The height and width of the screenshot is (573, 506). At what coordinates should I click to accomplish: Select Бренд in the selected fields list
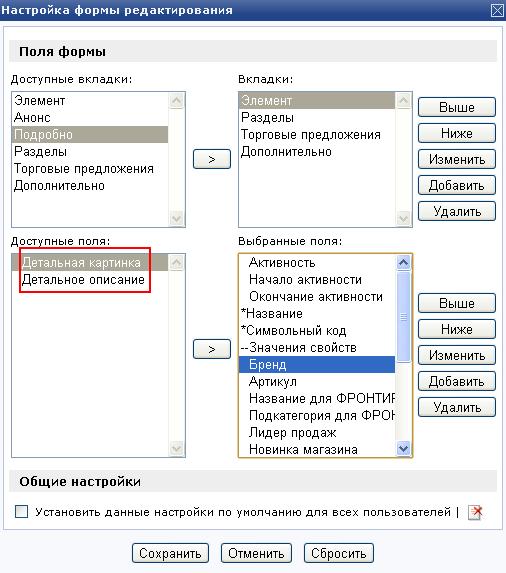click(317, 364)
